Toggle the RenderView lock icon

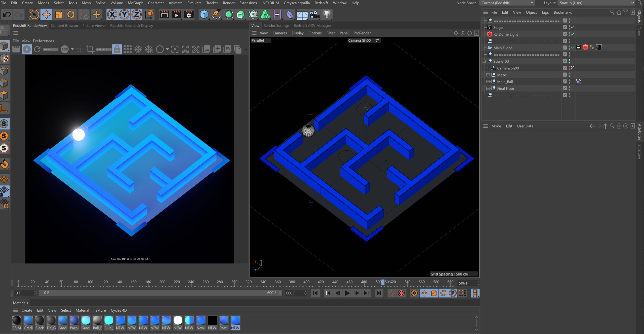[x=117, y=49]
